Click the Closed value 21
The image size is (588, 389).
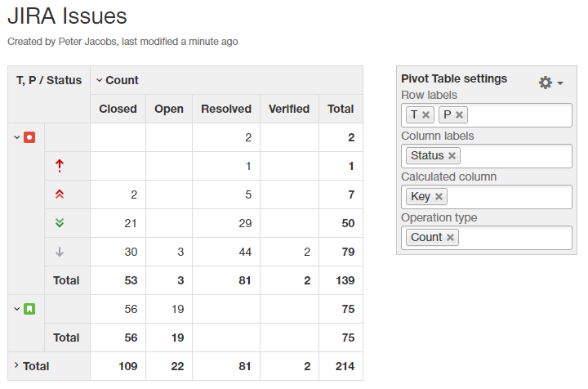click(x=131, y=223)
